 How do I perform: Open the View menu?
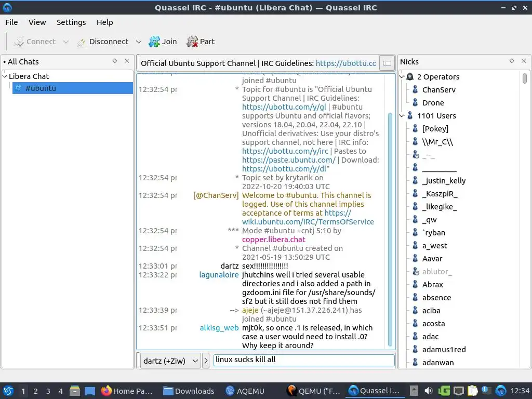37,22
